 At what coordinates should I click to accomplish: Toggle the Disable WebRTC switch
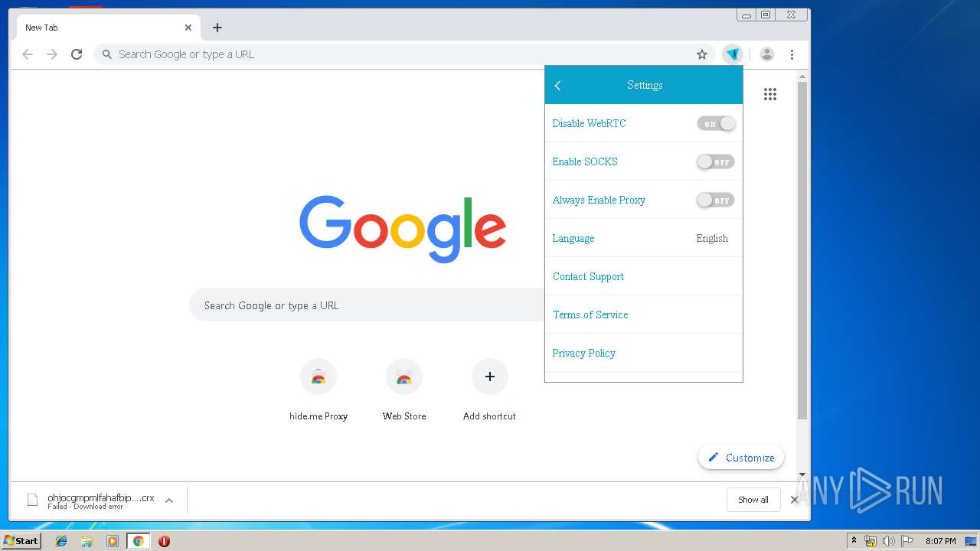pos(716,123)
